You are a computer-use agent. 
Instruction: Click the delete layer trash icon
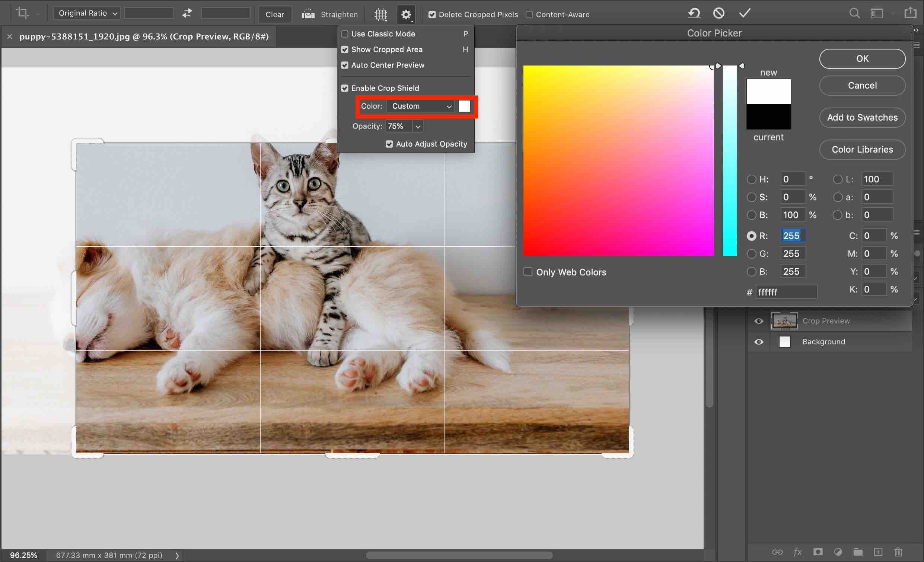(898, 552)
